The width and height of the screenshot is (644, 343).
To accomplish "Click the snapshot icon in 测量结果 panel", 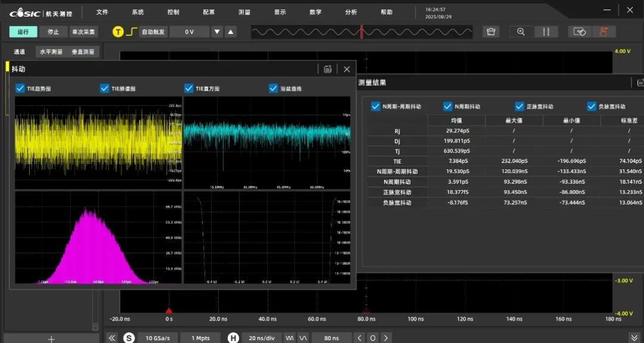I will pyautogui.click(x=640, y=82).
